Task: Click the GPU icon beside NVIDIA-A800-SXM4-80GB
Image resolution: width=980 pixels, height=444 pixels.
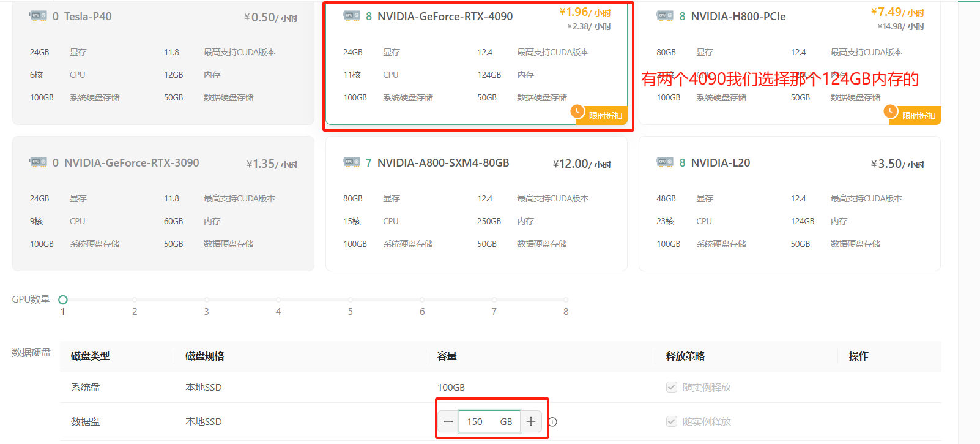Action: pos(351,162)
